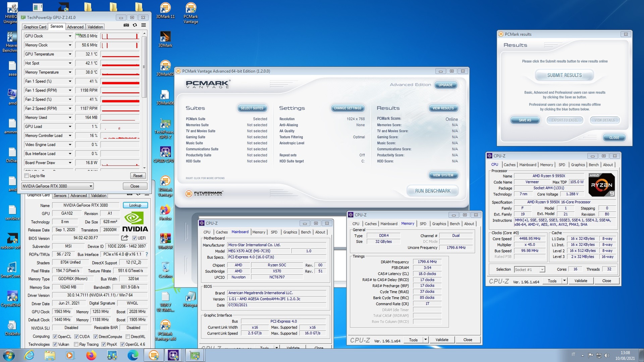The image size is (644, 362).
Task: Open the Tools dropdown arrow in CPU-Z CPU window
Action: (x=565, y=281)
